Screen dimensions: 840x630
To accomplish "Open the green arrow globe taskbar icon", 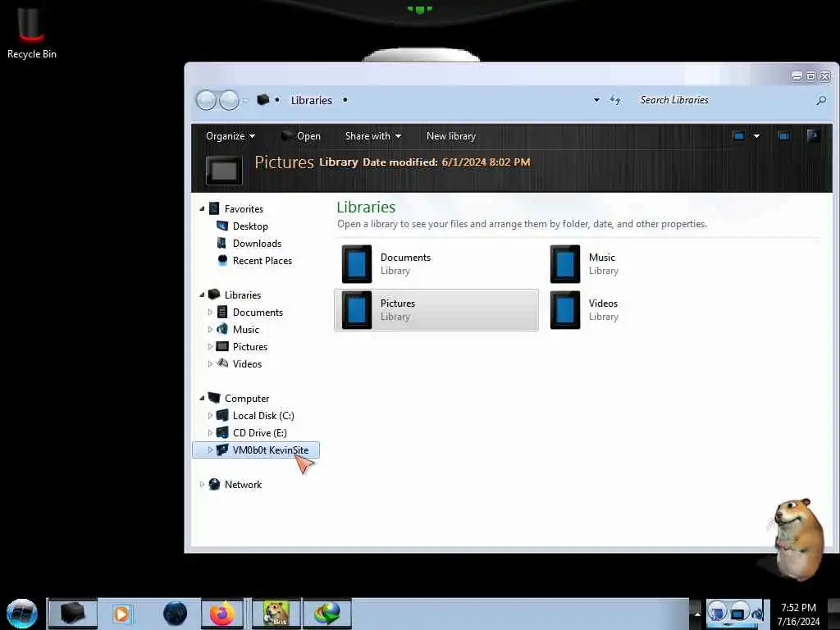I will (327, 614).
